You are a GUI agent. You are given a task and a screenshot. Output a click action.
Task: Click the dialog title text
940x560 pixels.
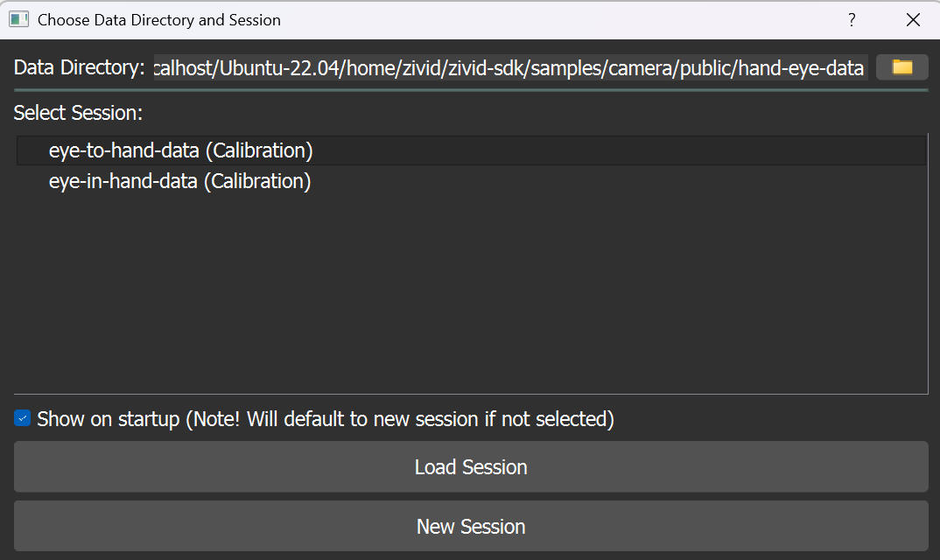[x=158, y=19]
